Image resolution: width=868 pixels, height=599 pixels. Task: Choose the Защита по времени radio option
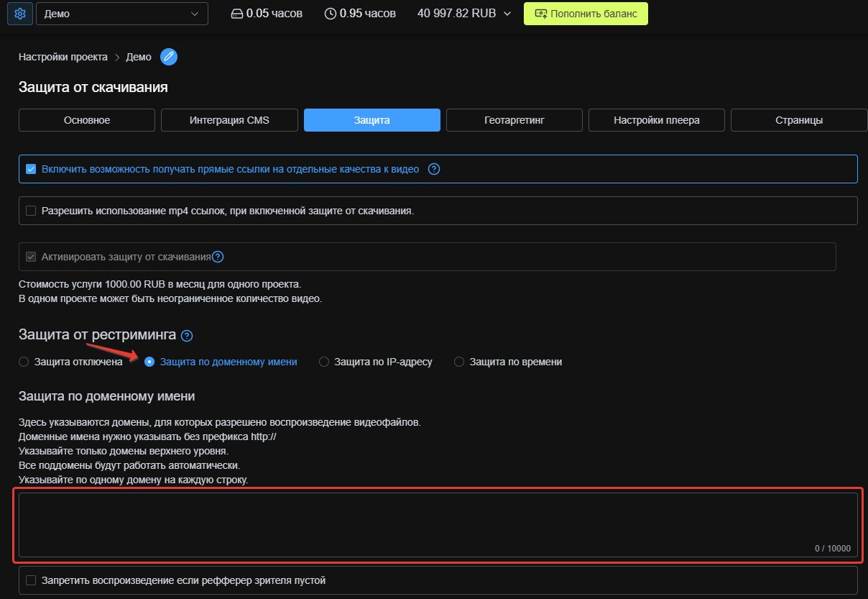(x=459, y=362)
